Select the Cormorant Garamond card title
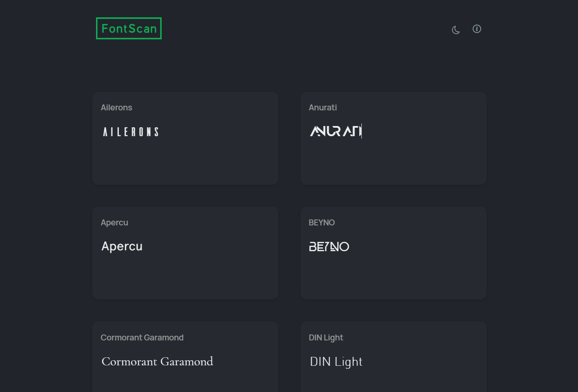 click(142, 337)
